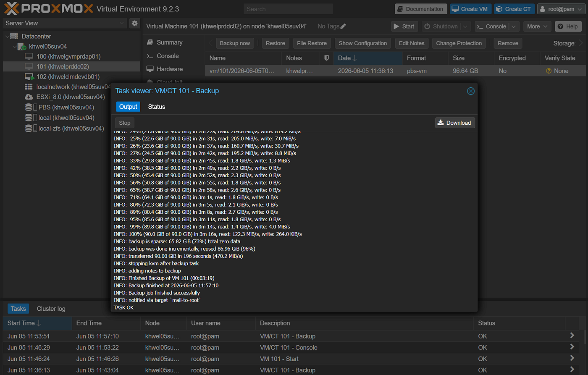Open the Hardware menu item
Image resolution: width=588 pixels, height=375 pixels.
pyautogui.click(x=169, y=69)
